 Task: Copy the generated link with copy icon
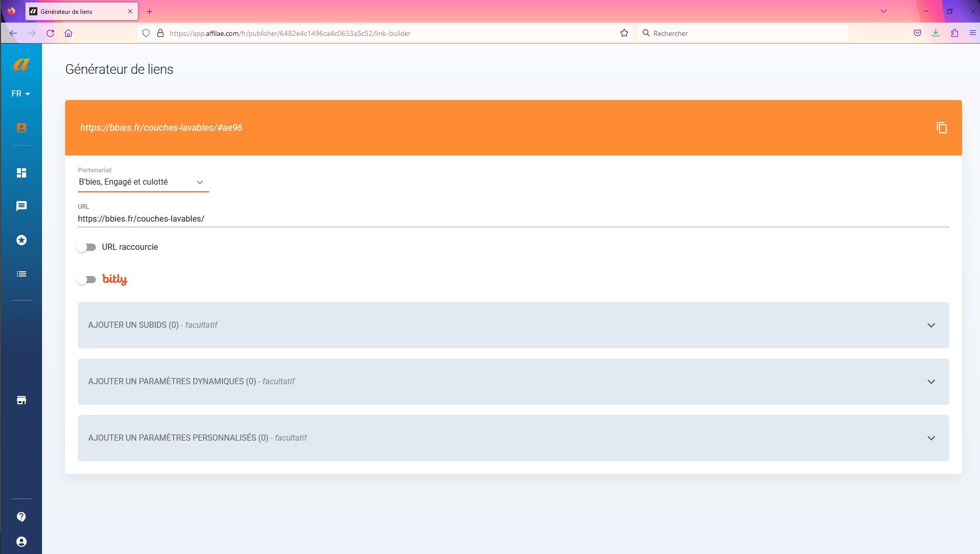(x=942, y=128)
